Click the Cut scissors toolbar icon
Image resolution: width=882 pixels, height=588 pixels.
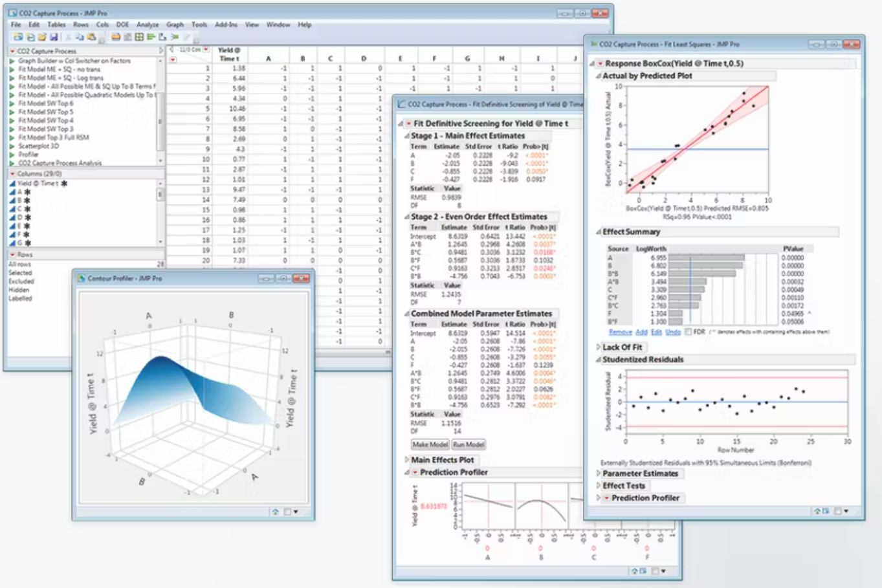[68, 37]
